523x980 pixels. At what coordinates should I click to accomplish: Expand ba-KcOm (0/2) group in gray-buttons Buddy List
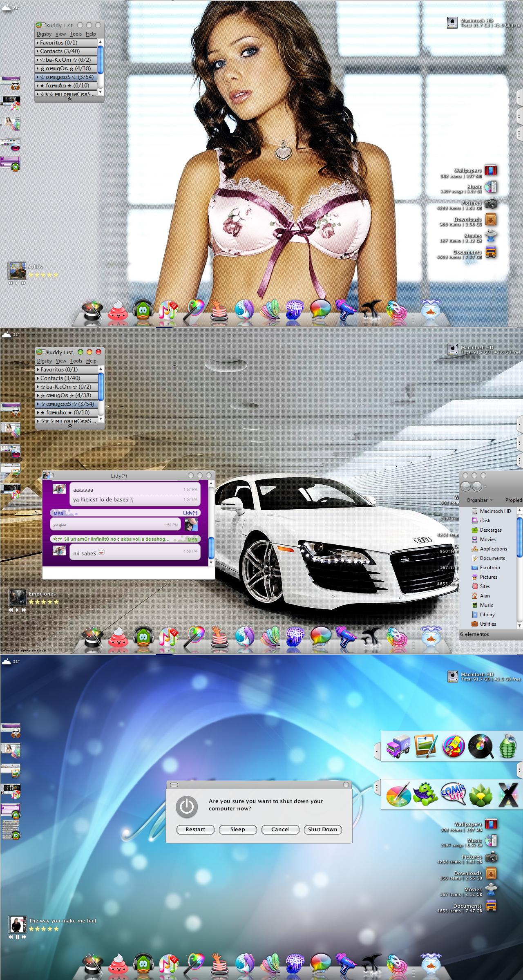pyautogui.click(x=66, y=60)
